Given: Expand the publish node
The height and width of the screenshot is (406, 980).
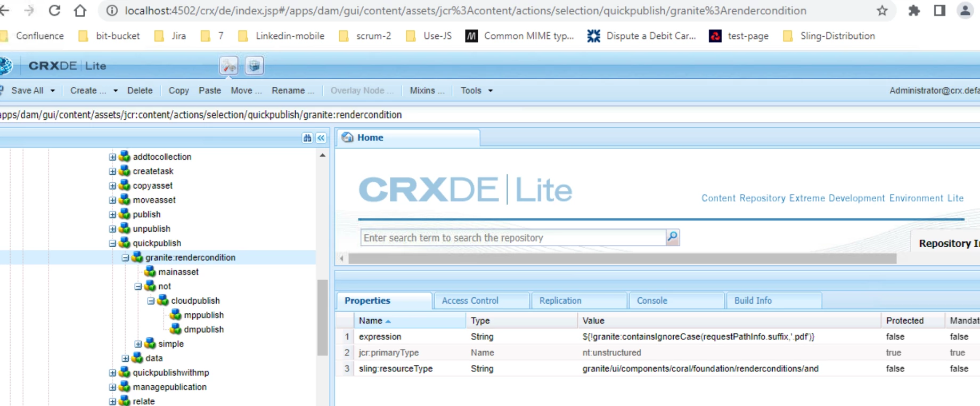Looking at the screenshot, I should tap(112, 214).
